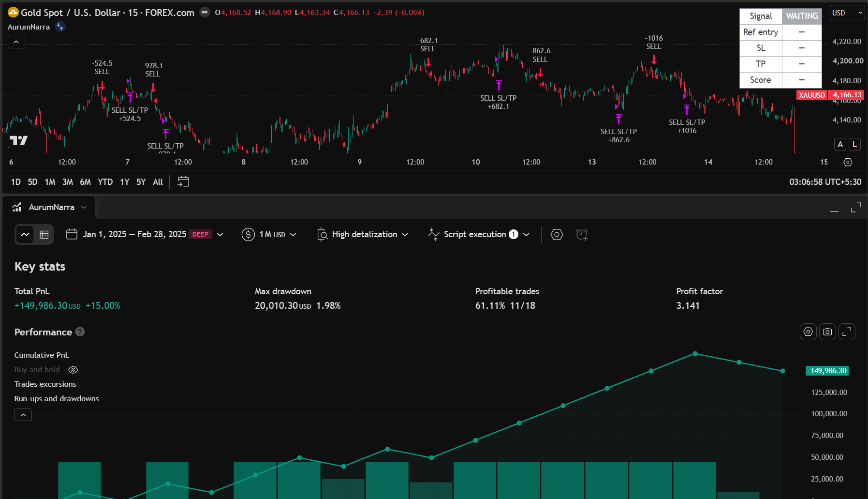
Task: Take a snapshot with the camera icon
Action: [x=827, y=332]
